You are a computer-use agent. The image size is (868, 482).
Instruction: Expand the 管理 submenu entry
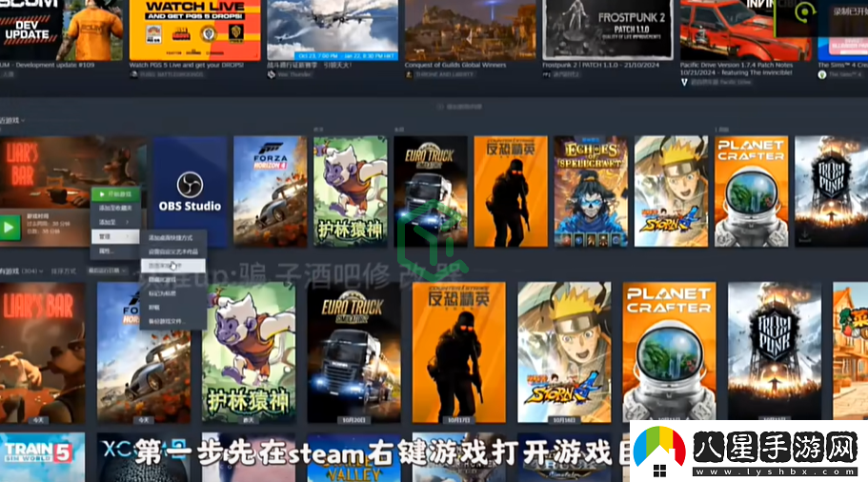click(x=115, y=236)
